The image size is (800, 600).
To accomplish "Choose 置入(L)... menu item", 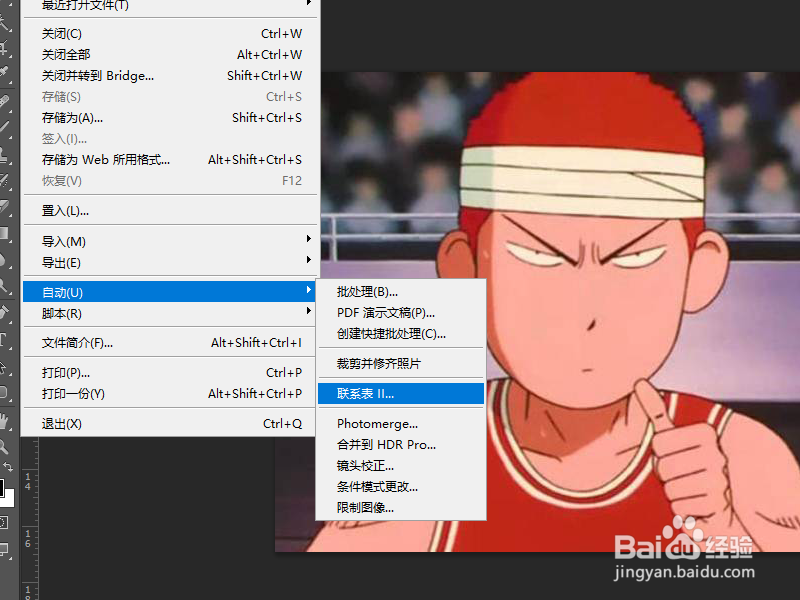I will tap(170, 211).
